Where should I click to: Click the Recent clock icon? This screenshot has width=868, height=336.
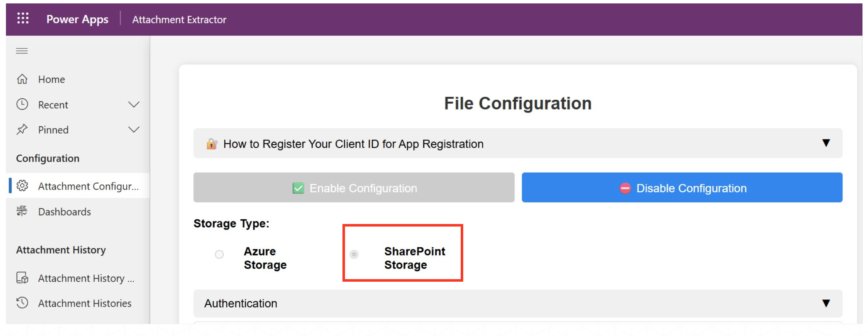[x=22, y=104]
